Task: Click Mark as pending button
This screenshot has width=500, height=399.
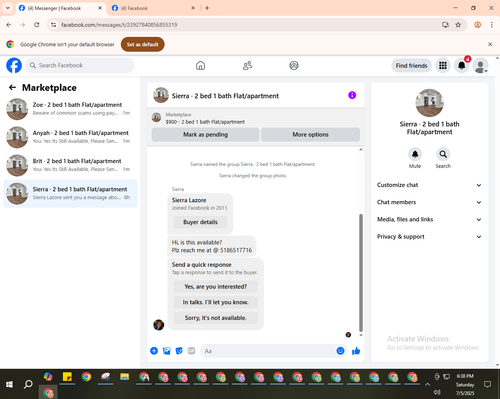Action: (205, 134)
